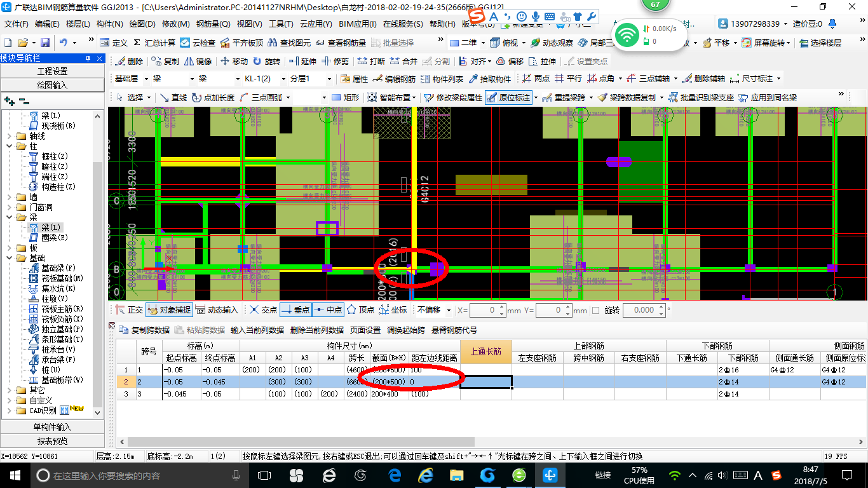Select 点加长度 point-length tool

pos(214,98)
